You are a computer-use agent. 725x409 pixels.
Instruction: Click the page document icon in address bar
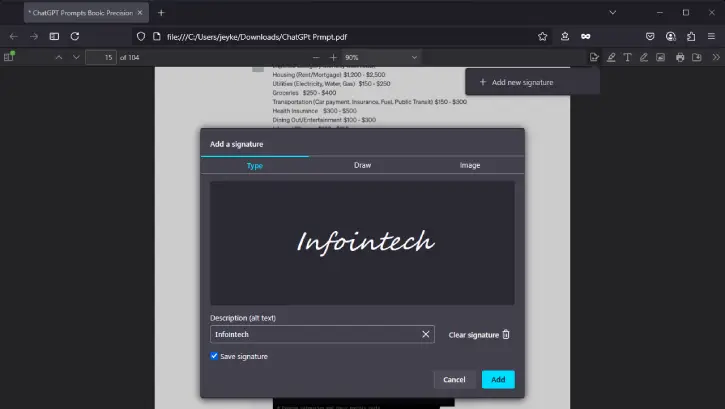[x=157, y=37]
